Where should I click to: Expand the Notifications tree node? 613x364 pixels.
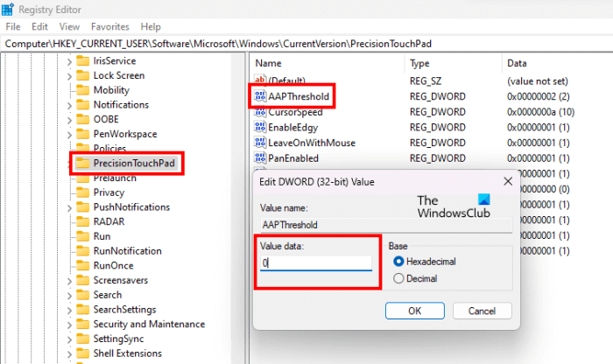pyautogui.click(x=69, y=106)
